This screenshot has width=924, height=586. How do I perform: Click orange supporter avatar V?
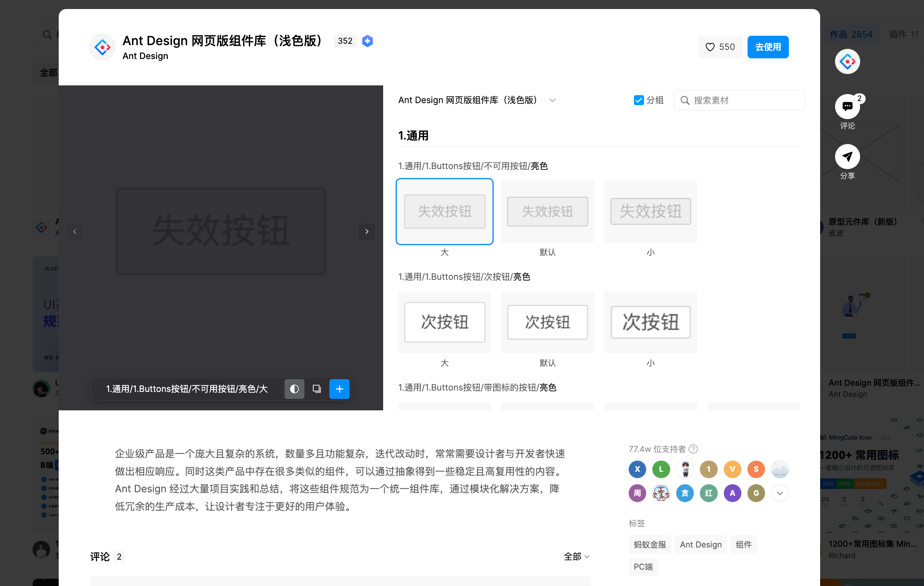tap(732, 469)
